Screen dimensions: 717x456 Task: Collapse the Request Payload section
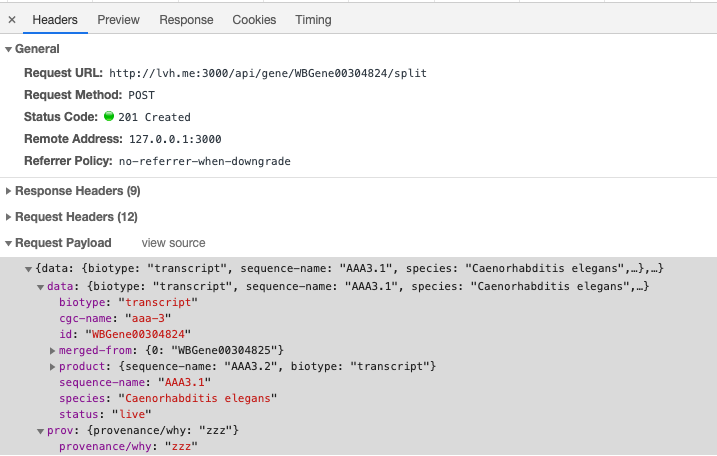[x=8, y=243]
